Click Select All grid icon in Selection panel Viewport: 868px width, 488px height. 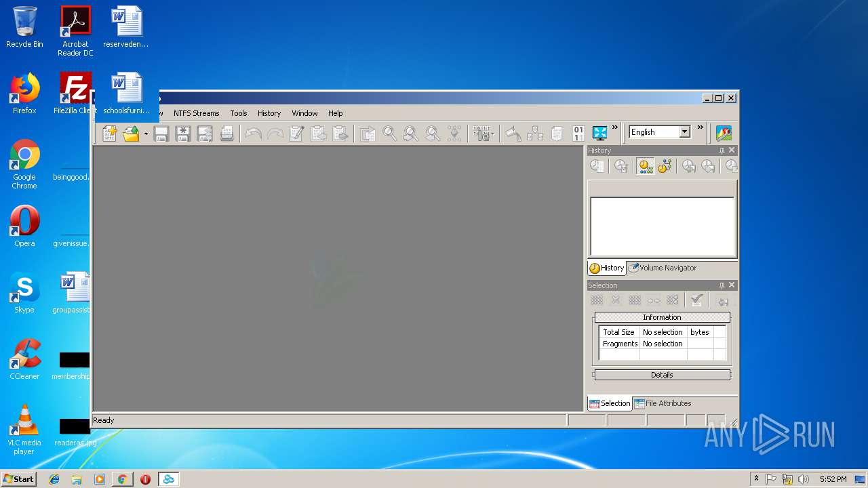597,300
